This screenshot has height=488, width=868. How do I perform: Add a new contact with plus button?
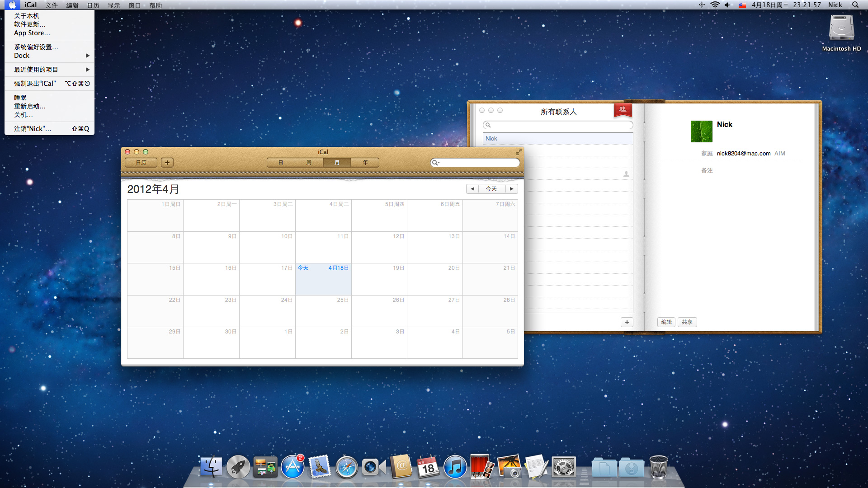point(627,322)
